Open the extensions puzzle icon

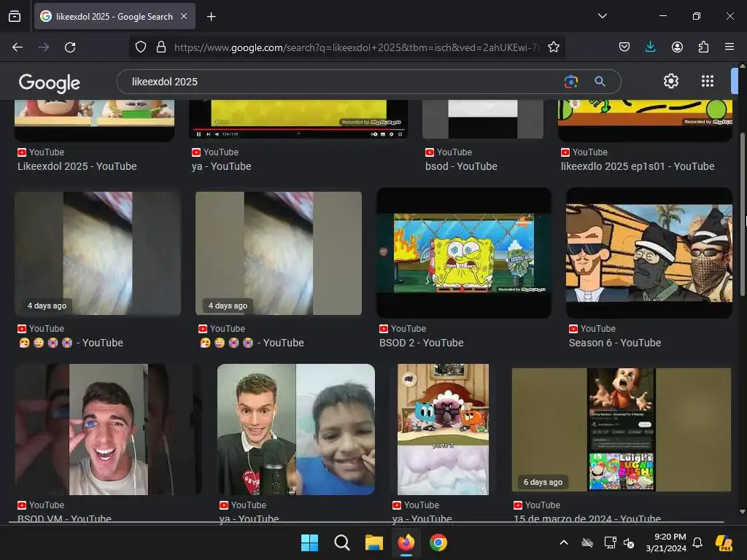tap(703, 47)
